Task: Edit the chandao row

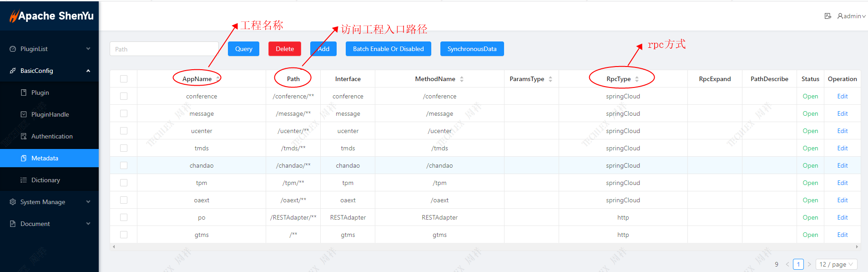Action: coord(843,165)
